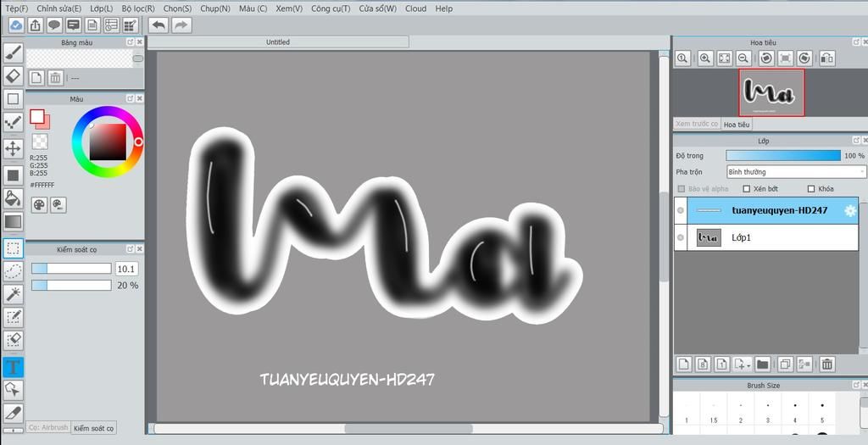Duplicate the current layer

coord(785,364)
